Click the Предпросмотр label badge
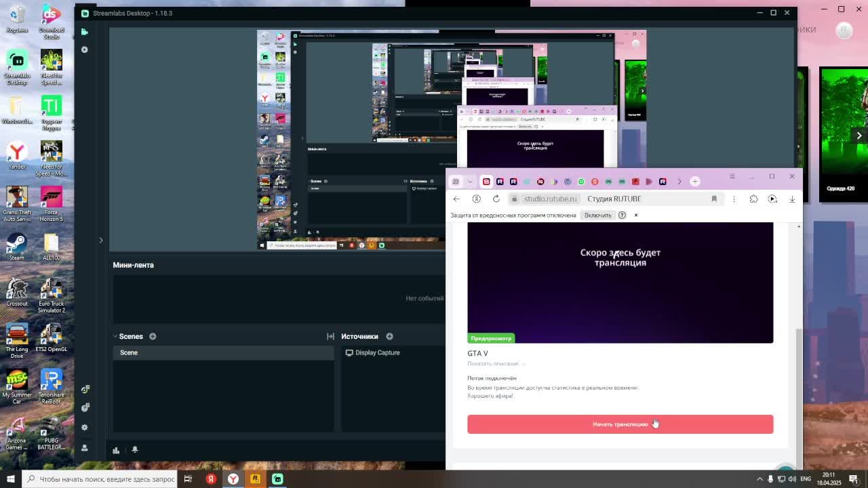The width and height of the screenshot is (868, 488). coord(492,338)
